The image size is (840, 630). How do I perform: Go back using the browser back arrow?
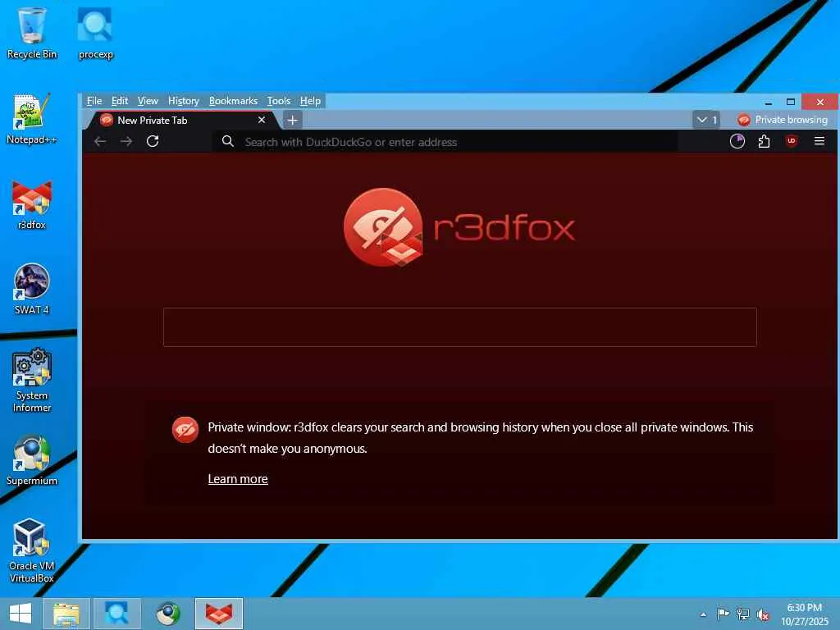100,141
